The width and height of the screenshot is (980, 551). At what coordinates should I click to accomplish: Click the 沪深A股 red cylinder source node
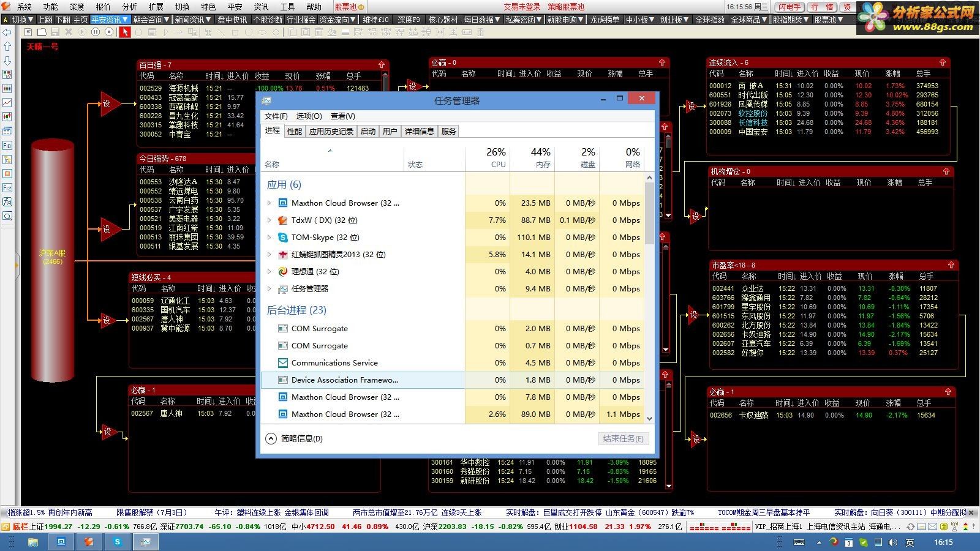click(53, 260)
